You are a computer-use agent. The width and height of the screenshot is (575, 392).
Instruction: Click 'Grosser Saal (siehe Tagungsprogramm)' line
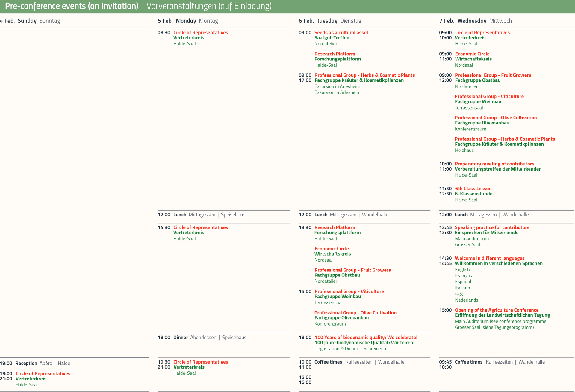[494, 327]
